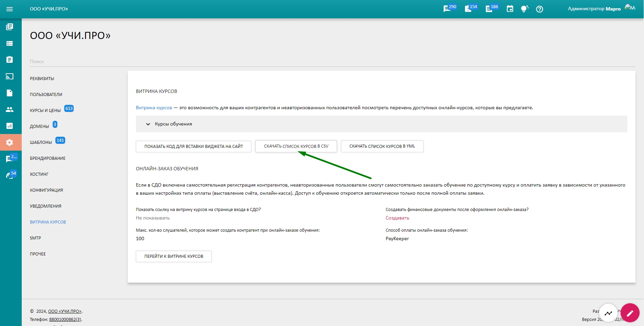Click the max listeners value 100

pos(140,238)
